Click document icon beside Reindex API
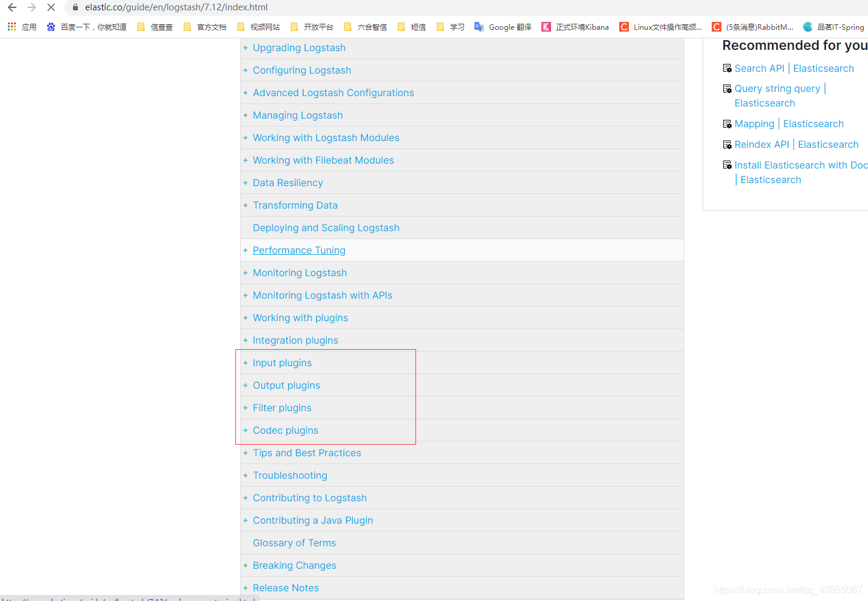The height and width of the screenshot is (601, 868). (x=727, y=145)
